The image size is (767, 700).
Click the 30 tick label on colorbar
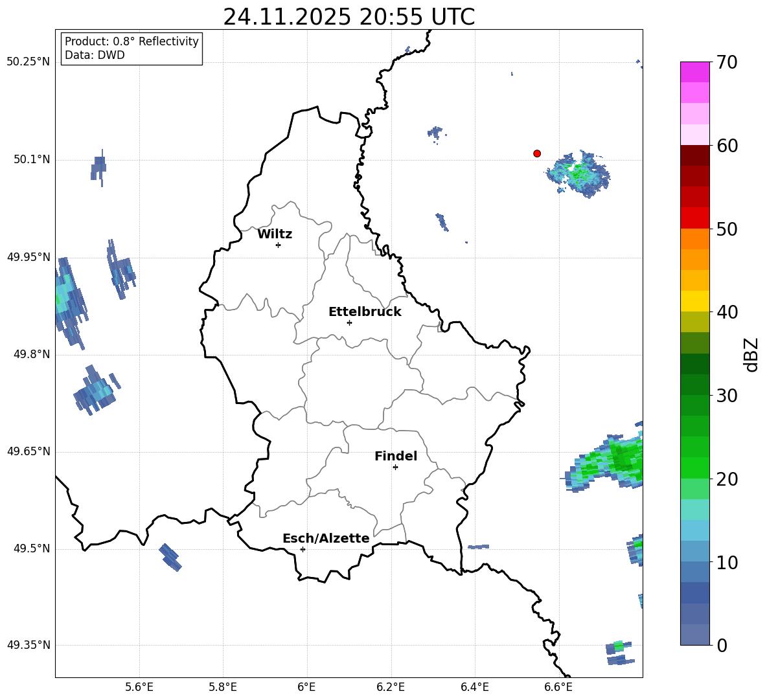pos(727,396)
